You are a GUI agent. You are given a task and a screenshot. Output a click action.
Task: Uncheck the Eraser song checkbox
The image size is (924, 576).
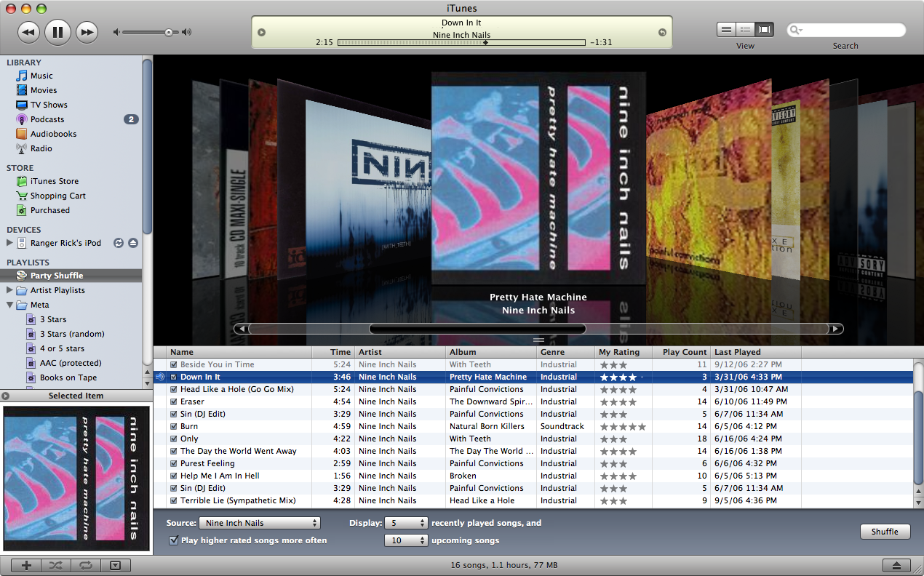[x=174, y=401]
